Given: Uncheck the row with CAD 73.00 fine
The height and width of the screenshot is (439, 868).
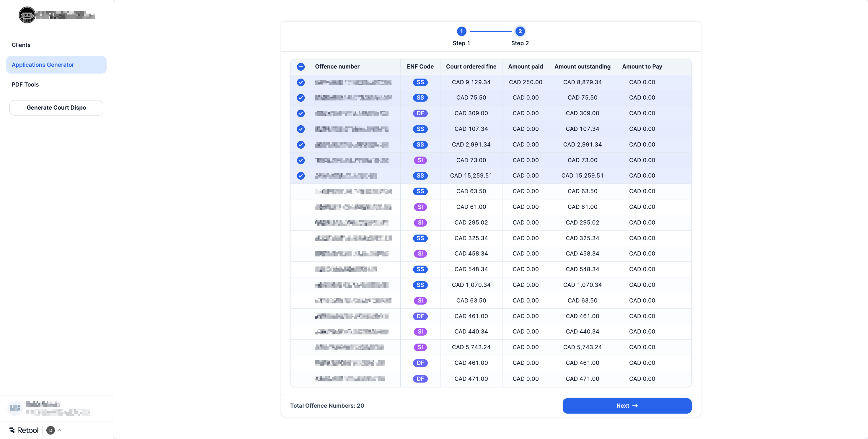Looking at the screenshot, I should pyautogui.click(x=301, y=160).
